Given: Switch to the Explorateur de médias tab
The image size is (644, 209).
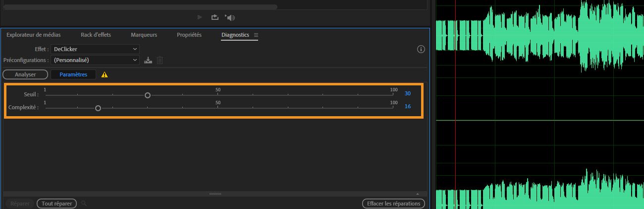Looking at the screenshot, I should click(34, 35).
